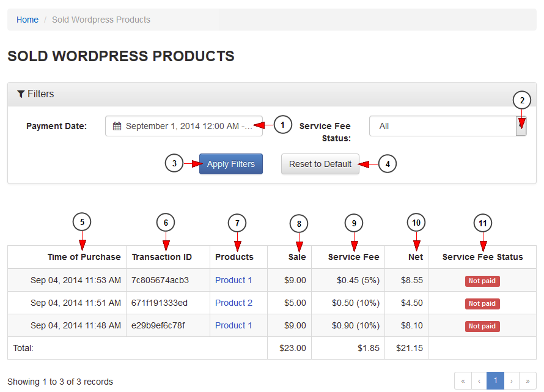The image size is (544, 392).
Task: Select page 1 in pagination
Action: point(495,381)
